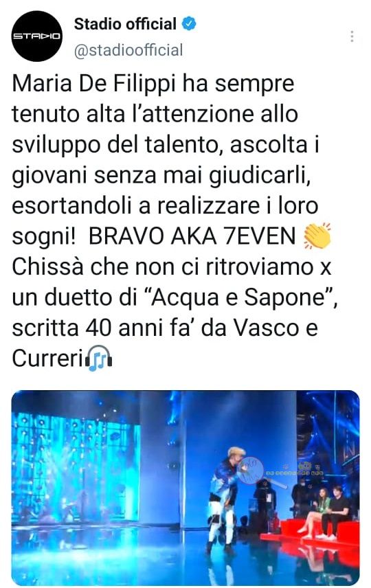Click the clapping hands emoji
Viewport: 371px width, 588px height.
317,236
